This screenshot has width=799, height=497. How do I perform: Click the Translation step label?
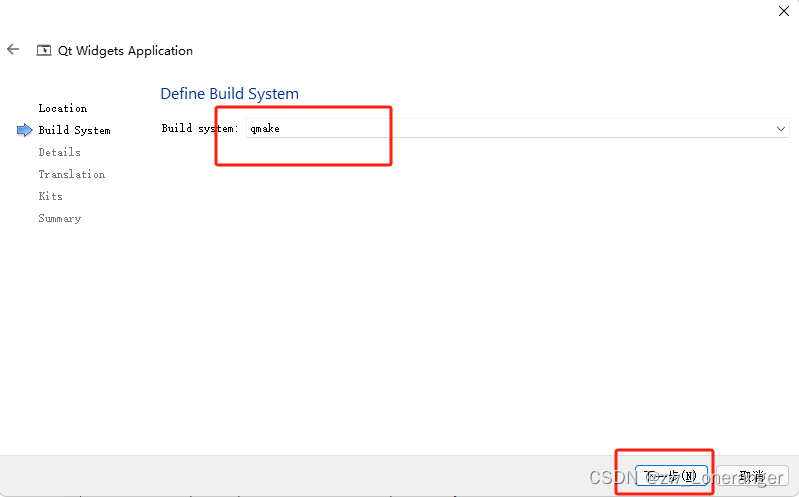tap(72, 174)
